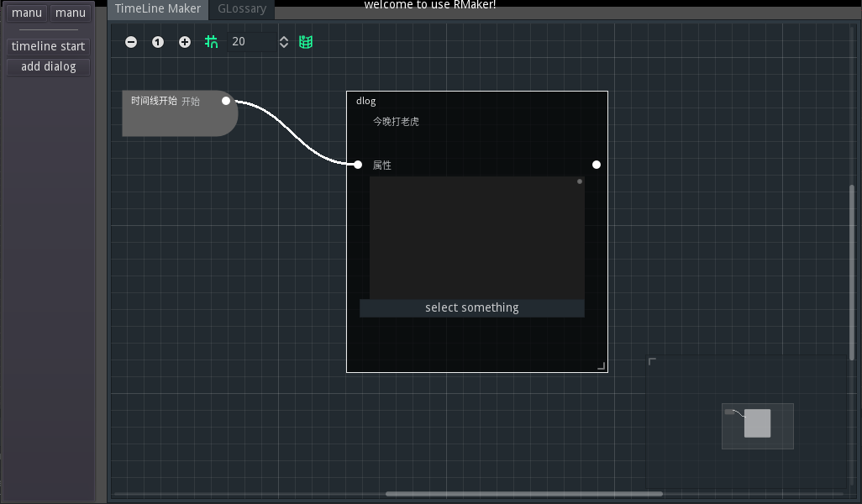The width and height of the screenshot is (862, 504).
Task: Reset zoom with the number-one icon
Action: pyautogui.click(x=158, y=42)
